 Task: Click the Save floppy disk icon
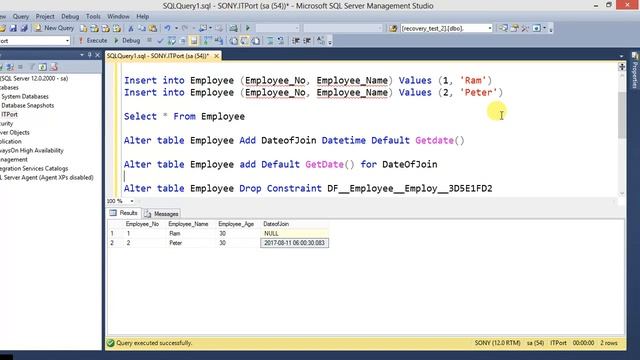click(13, 28)
